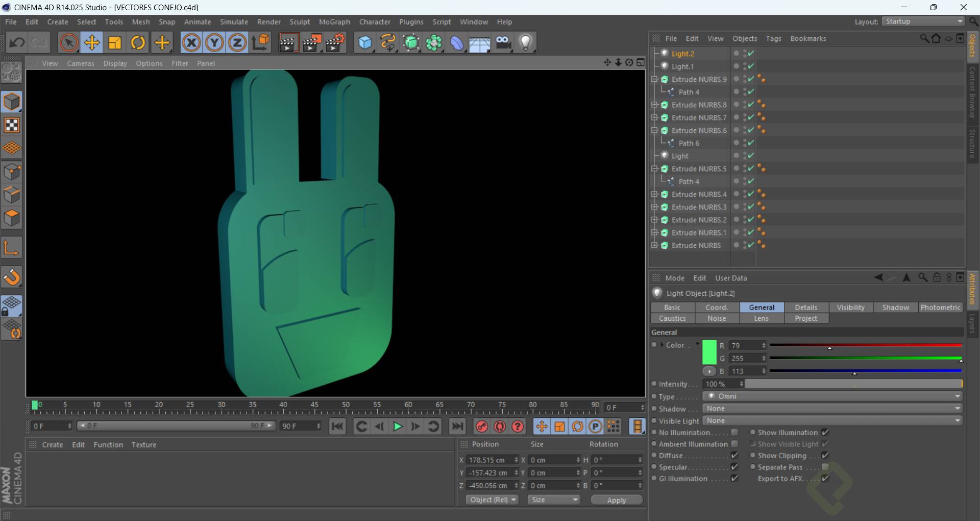The height and width of the screenshot is (521, 980).
Task: Open the Sculpt menu
Action: [300, 22]
